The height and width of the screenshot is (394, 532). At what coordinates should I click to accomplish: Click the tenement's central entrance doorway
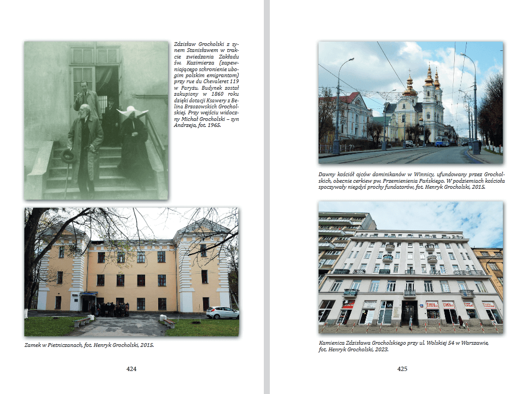(409, 312)
